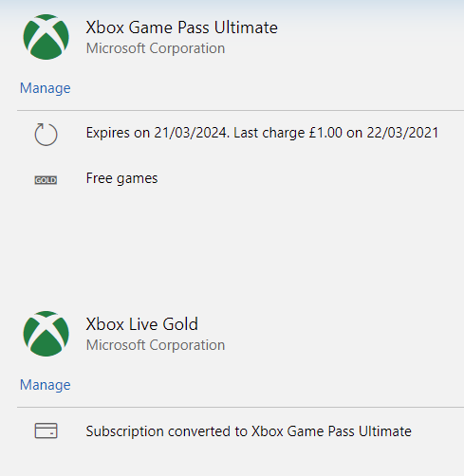
Task: Click the Subscription converted message
Action: coord(249,431)
